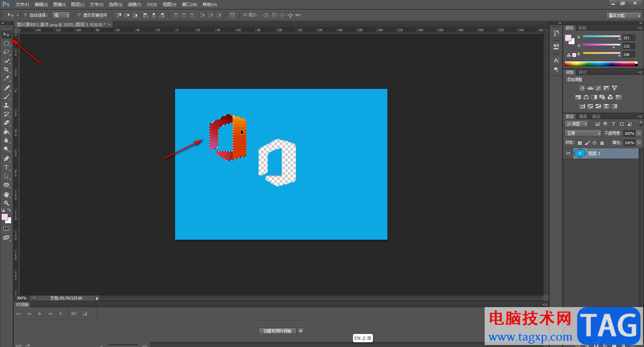Open the collapsed Character panel icon
The height and width of the screenshot is (347, 644).
pos(556,61)
